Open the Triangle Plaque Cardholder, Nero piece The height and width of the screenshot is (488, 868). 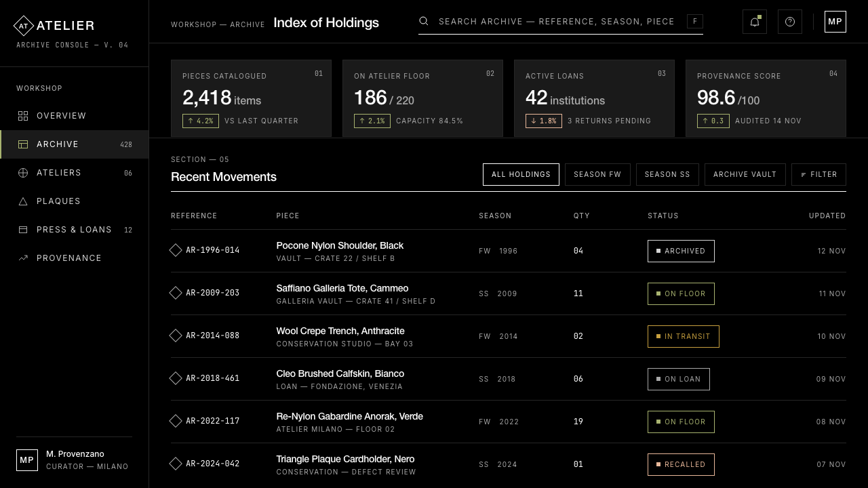click(x=345, y=459)
